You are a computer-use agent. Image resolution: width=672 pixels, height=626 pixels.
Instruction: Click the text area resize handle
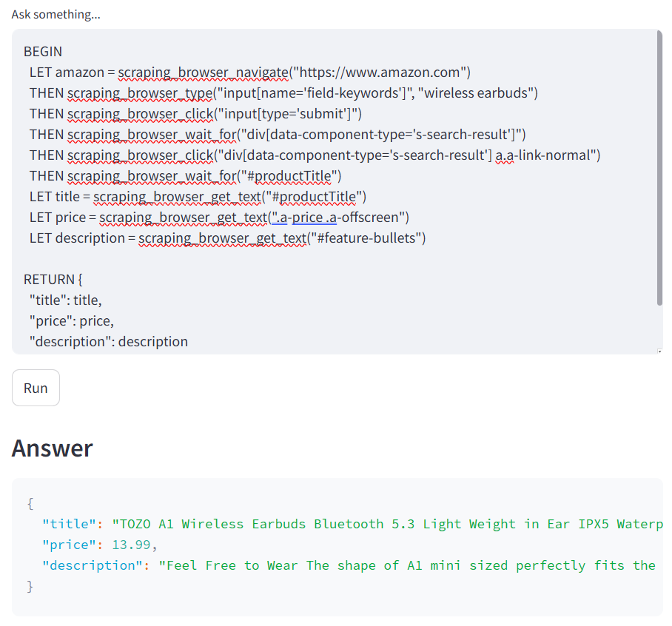pos(659,351)
